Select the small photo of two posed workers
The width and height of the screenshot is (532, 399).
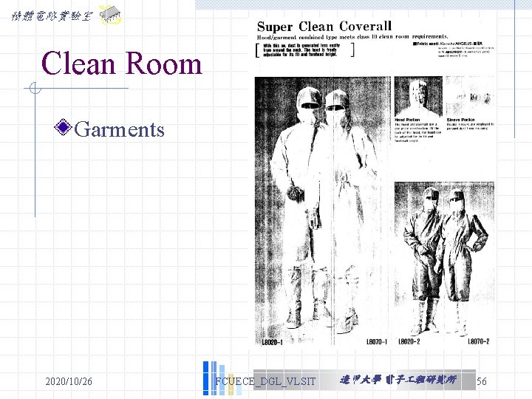(444, 260)
